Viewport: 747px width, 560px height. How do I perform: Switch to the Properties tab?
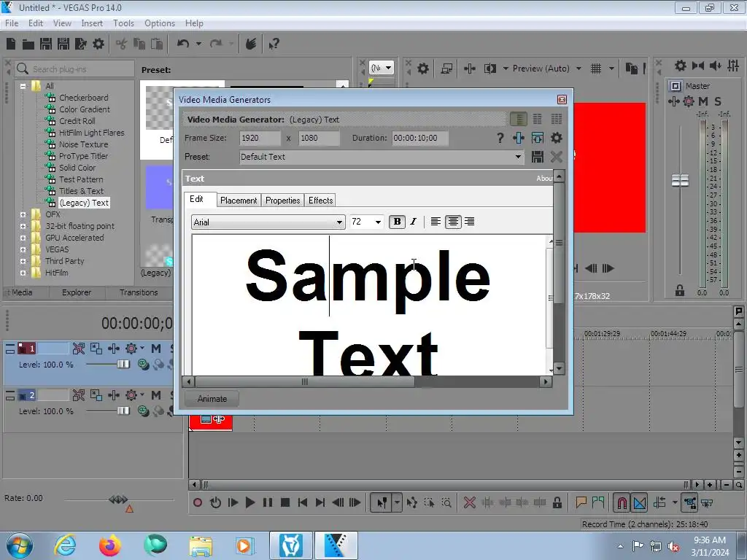coord(282,201)
